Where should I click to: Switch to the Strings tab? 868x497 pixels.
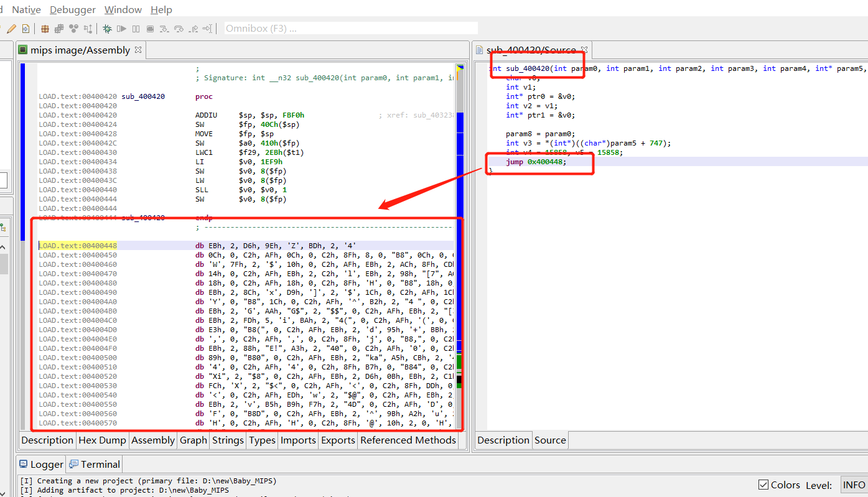click(228, 440)
